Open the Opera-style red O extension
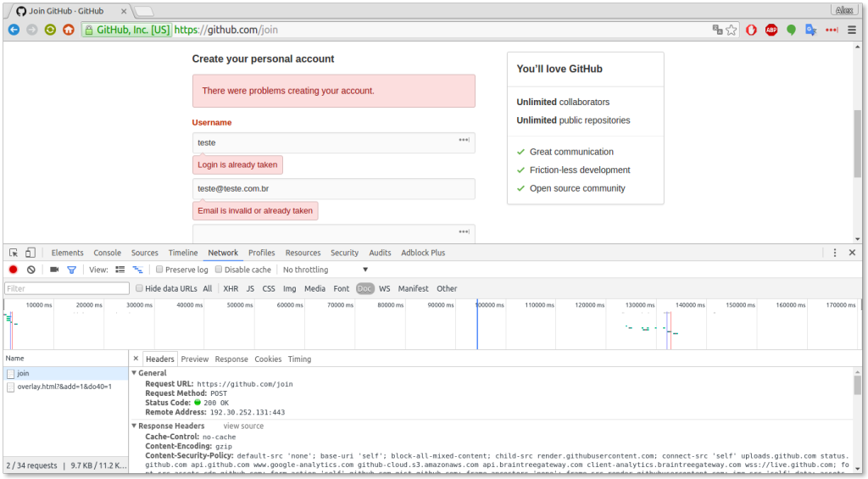 click(x=751, y=30)
